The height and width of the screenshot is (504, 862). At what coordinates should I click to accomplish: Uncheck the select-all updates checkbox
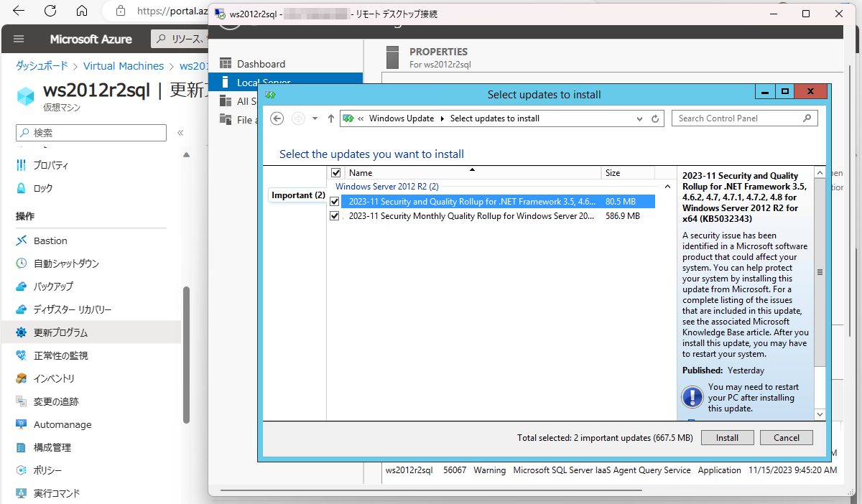[335, 172]
